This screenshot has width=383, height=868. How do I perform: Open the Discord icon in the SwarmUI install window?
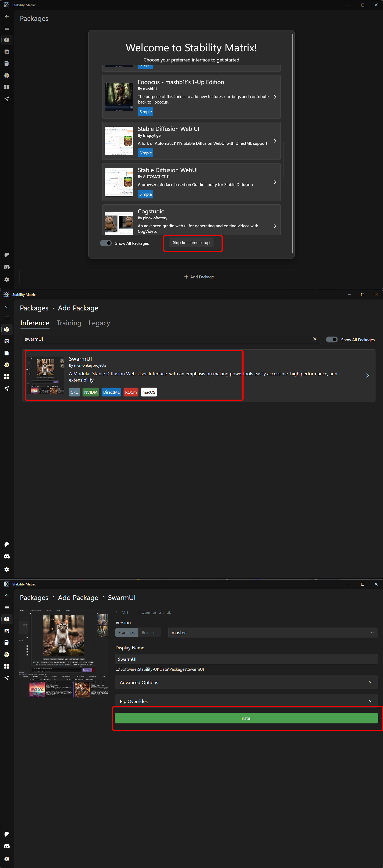click(x=7, y=846)
